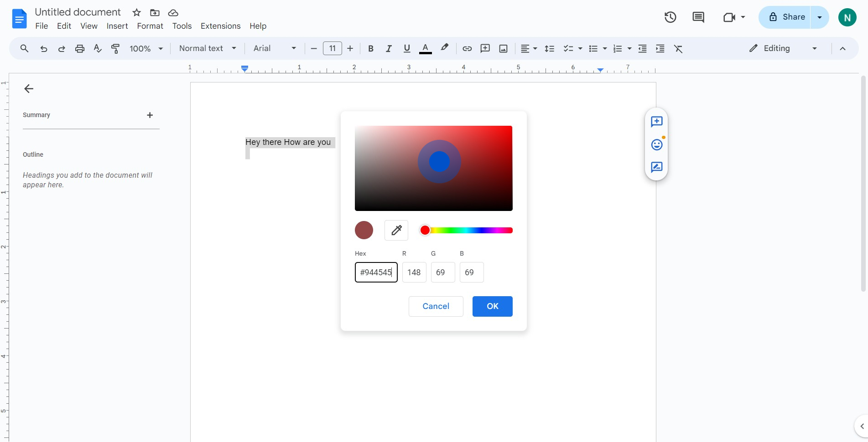Viewport: 868px width, 442px height.
Task: Open the numbered list options arrow
Action: coord(629,49)
